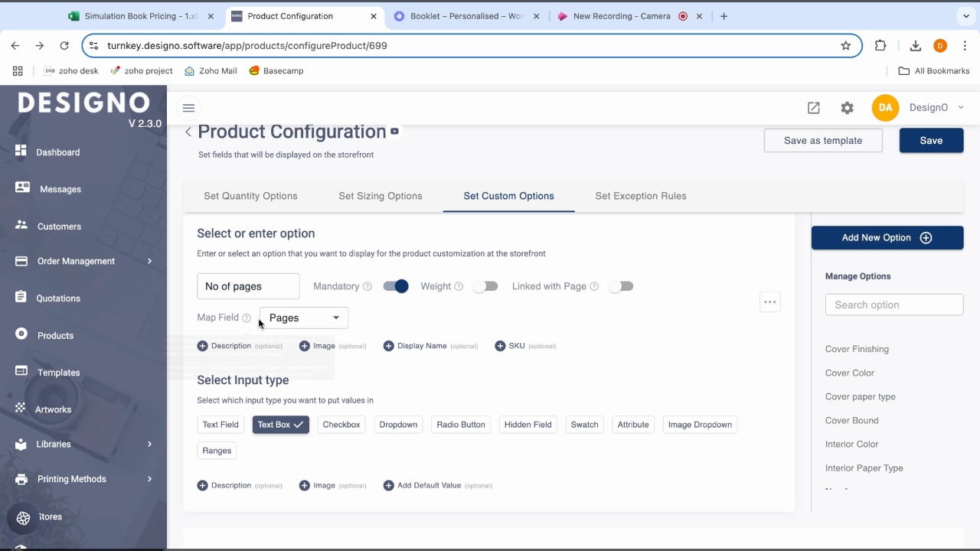
Task: Open the Map Field Pages dropdown
Action: pyautogui.click(x=304, y=318)
